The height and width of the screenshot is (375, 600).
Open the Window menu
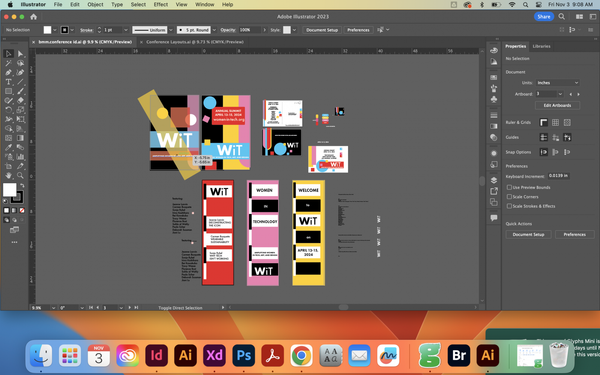point(205,5)
